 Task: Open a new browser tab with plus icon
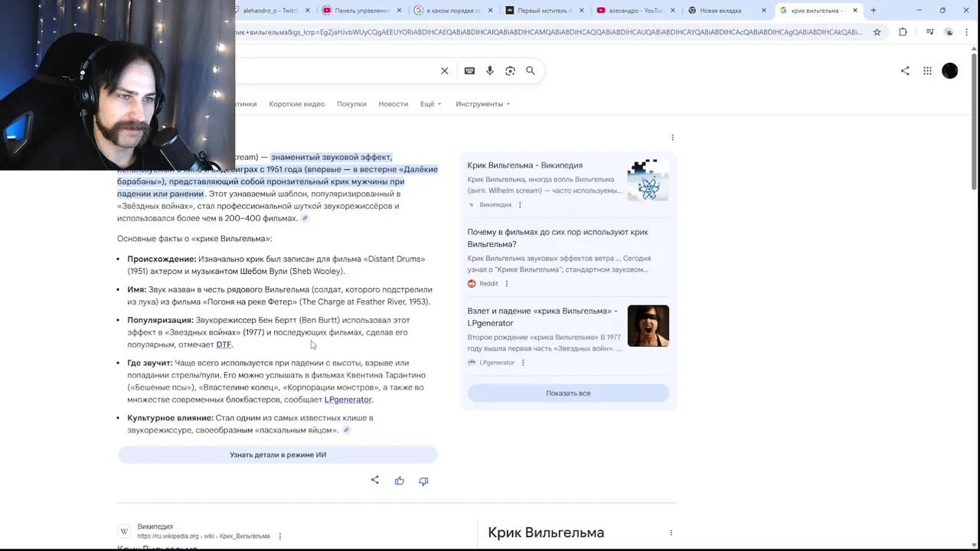(x=874, y=10)
